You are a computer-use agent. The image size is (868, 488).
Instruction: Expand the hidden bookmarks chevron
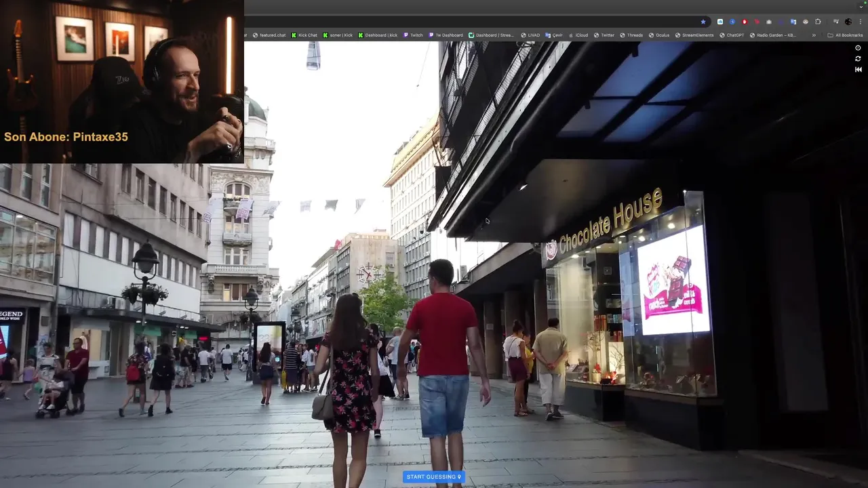pos(814,35)
